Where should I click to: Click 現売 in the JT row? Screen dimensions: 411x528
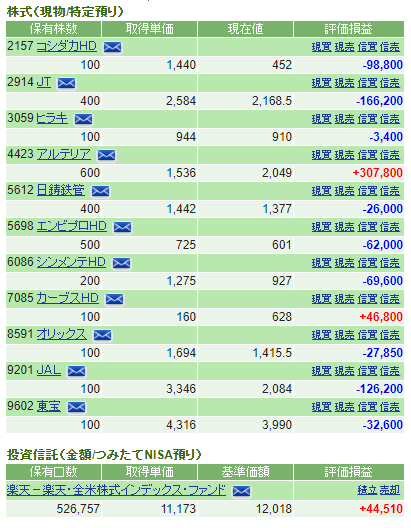point(344,83)
